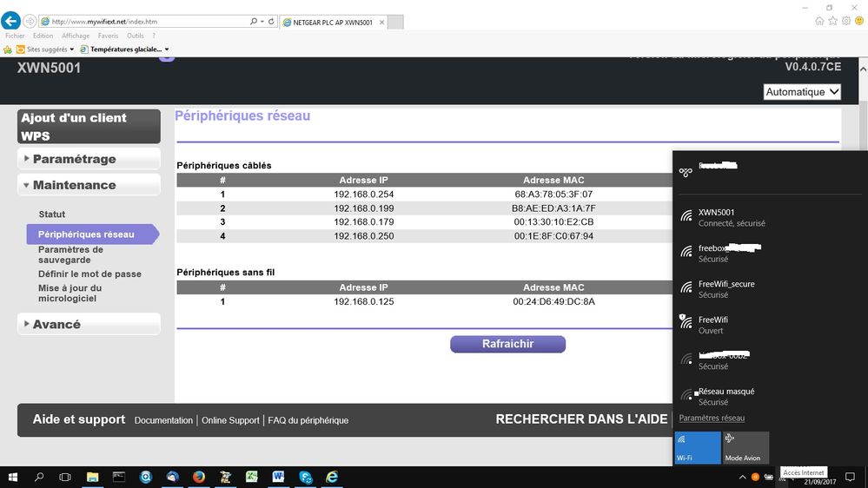
Task: Open Mise à jour du micrologiciel page
Action: (x=70, y=293)
